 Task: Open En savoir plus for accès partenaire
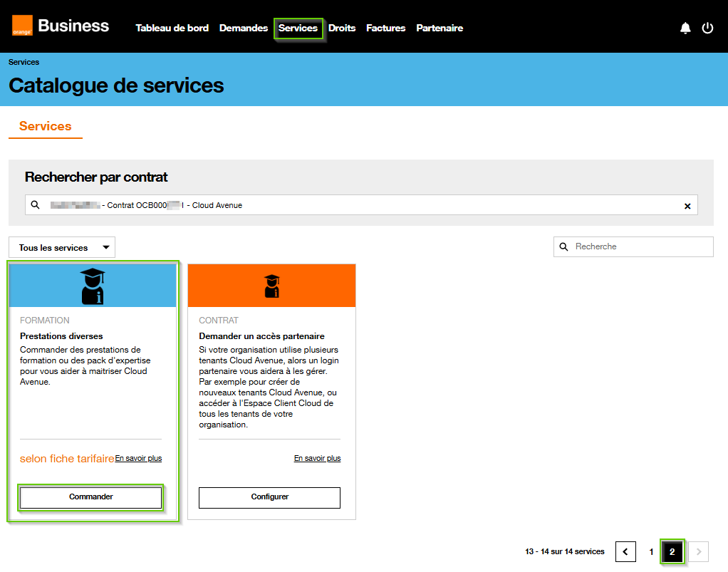pos(317,458)
